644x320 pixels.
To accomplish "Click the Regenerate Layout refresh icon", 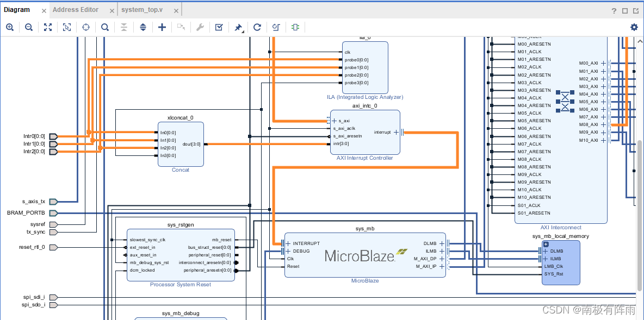I will tap(257, 27).
